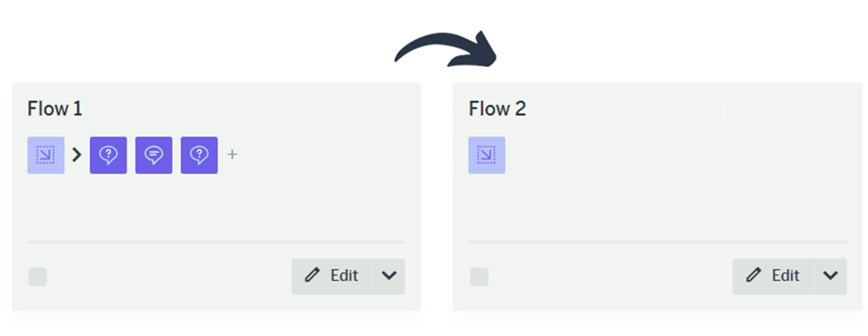Tick the Flow 2 selection checkbox
This screenshot has width=868, height=336.
(x=479, y=277)
